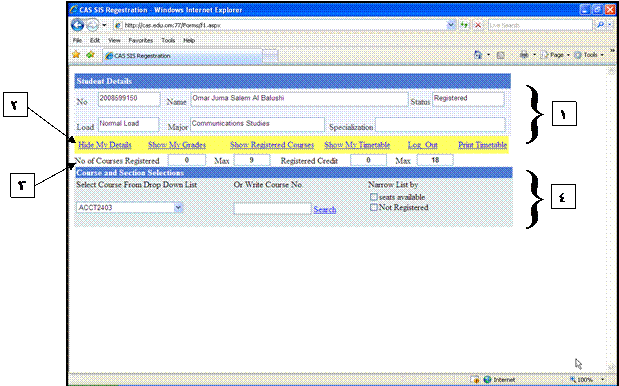This screenshot has height=386, width=619.
Task: Click the Internet Explorer title bar icon
Action: pyautogui.click(x=74, y=9)
